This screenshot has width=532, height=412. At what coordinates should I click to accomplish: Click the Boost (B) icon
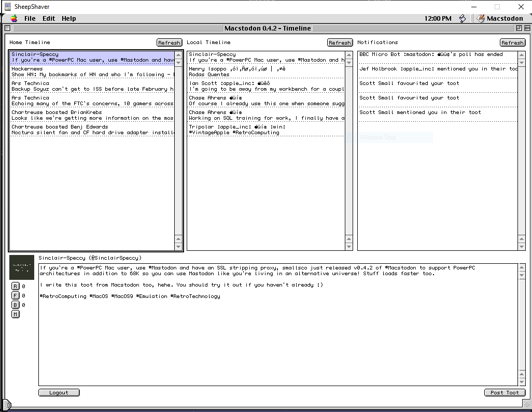[16, 305]
